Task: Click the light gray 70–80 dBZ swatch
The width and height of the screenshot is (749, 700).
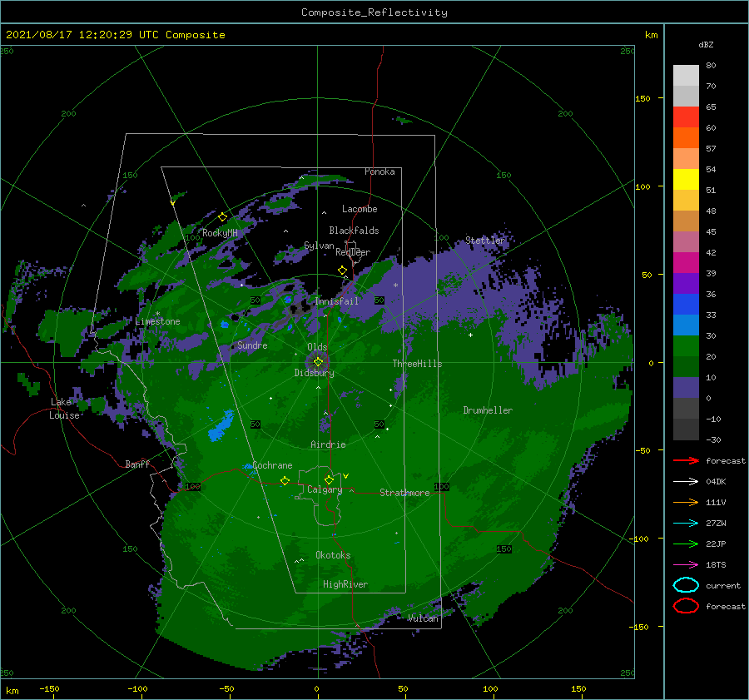Action: point(686,76)
